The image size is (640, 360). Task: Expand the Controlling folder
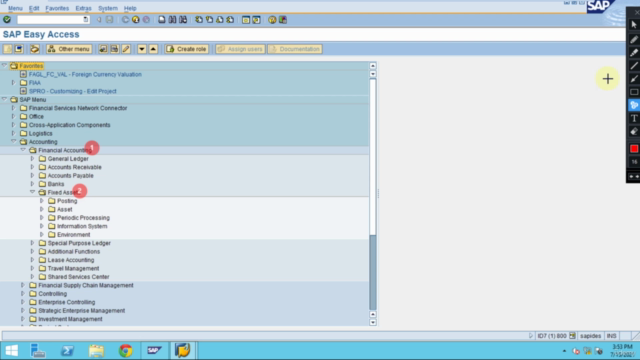click(x=23, y=293)
